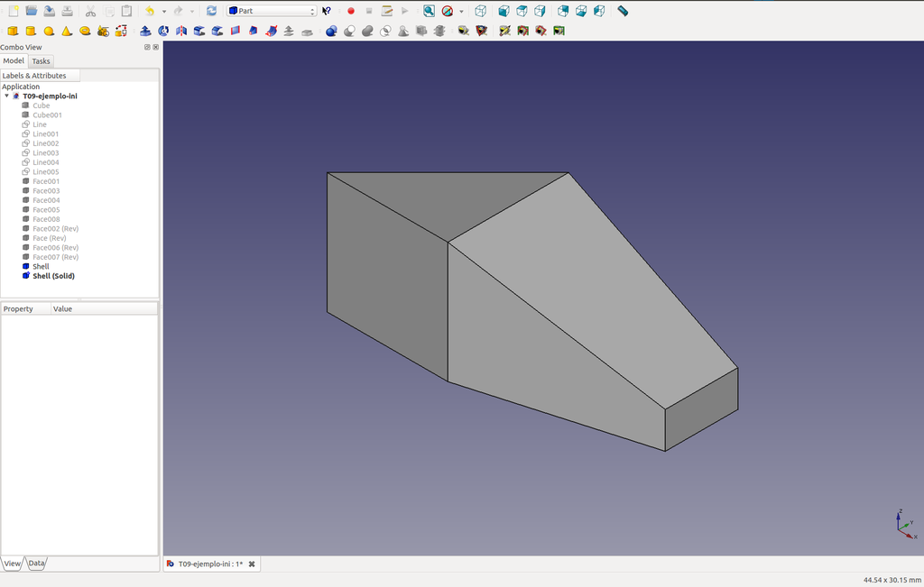Select Cube001 in the model tree
Viewport: 924px width, 587px height.
point(47,115)
